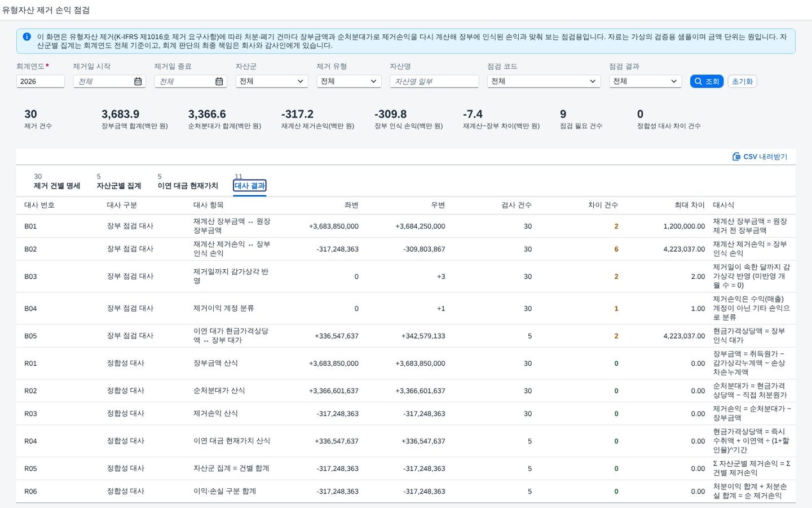The image size is (812, 508).
Task: Click the 자산군 집계 = 건별 합계 cell
Action: pyautogui.click(x=231, y=468)
